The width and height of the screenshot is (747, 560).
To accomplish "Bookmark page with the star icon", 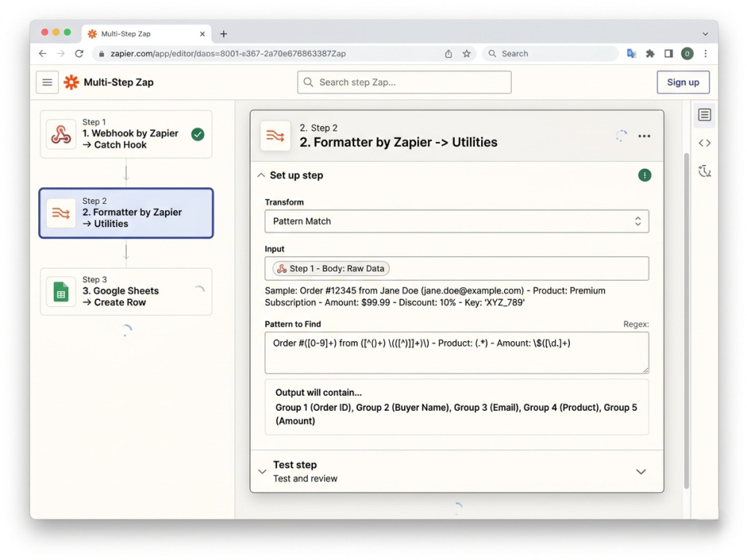I will [466, 54].
